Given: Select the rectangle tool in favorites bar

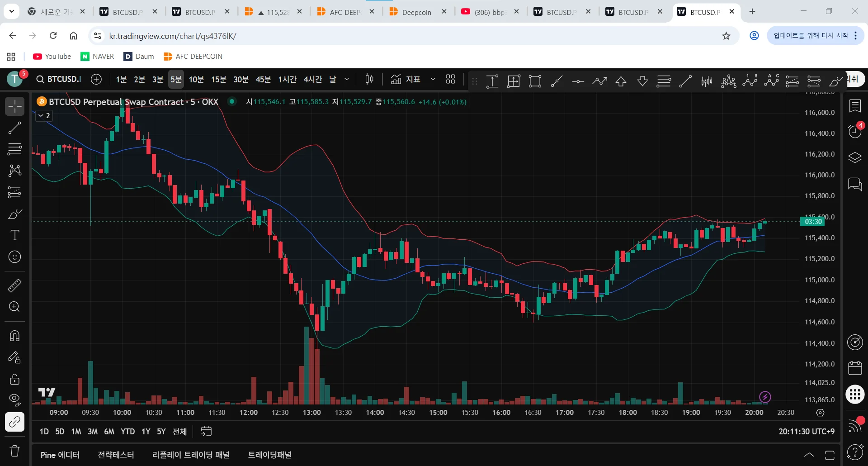Looking at the screenshot, I should pos(535,81).
